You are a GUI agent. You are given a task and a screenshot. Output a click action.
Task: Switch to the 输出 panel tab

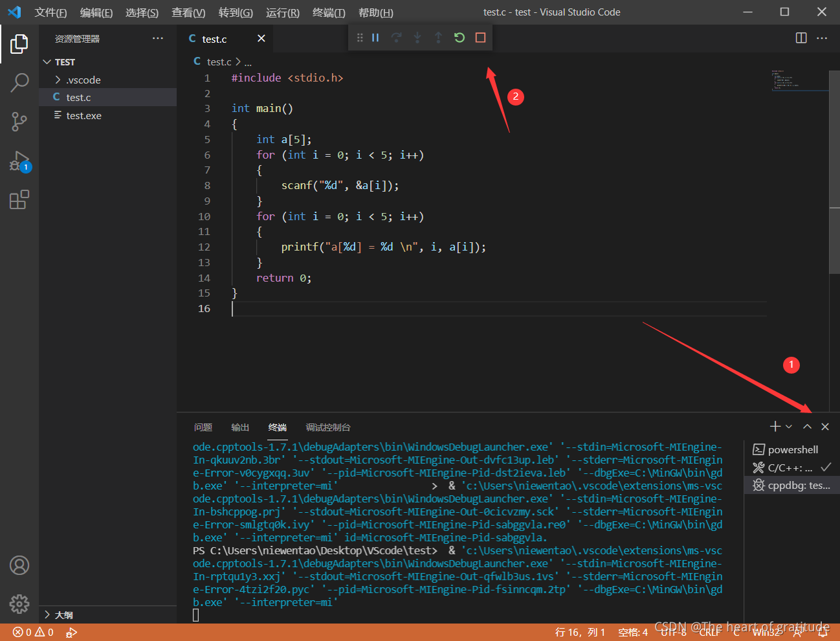pyautogui.click(x=240, y=427)
